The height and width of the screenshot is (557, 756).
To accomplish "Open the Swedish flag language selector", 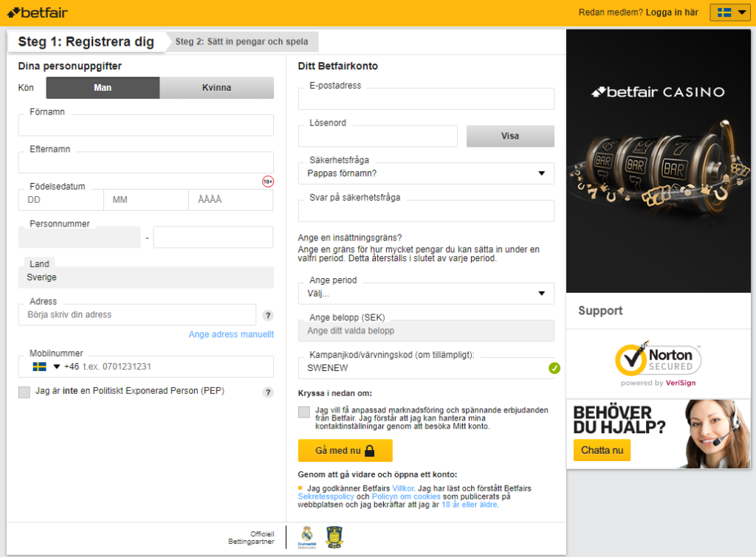I will coord(730,13).
